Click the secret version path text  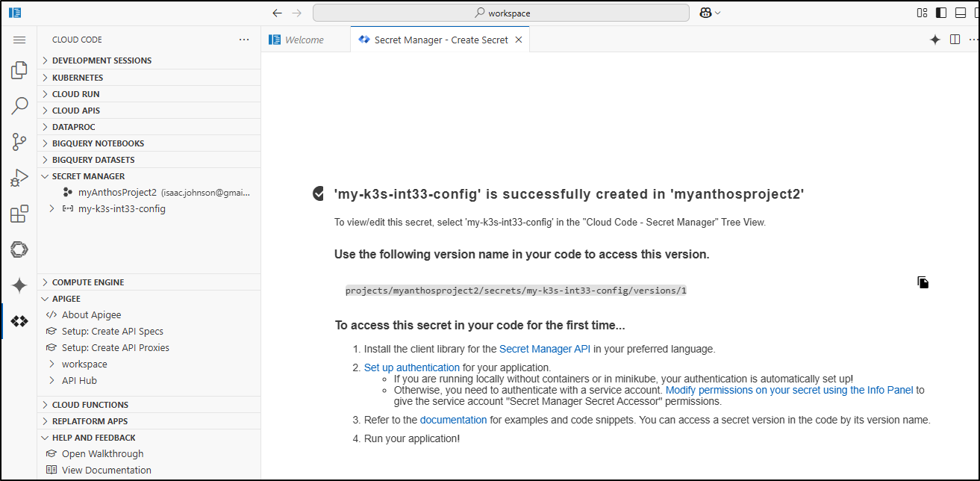(516, 291)
